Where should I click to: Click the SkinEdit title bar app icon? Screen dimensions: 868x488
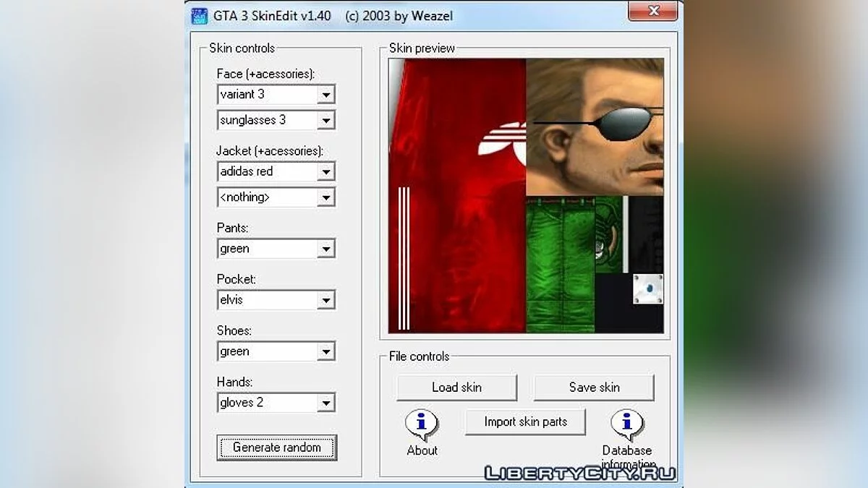pyautogui.click(x=199, y=15)
